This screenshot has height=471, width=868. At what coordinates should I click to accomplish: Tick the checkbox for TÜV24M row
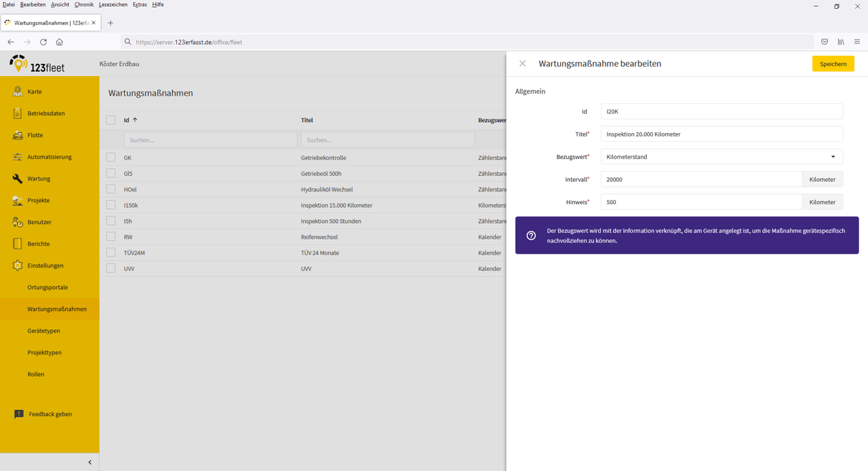[x=111, y=252]
